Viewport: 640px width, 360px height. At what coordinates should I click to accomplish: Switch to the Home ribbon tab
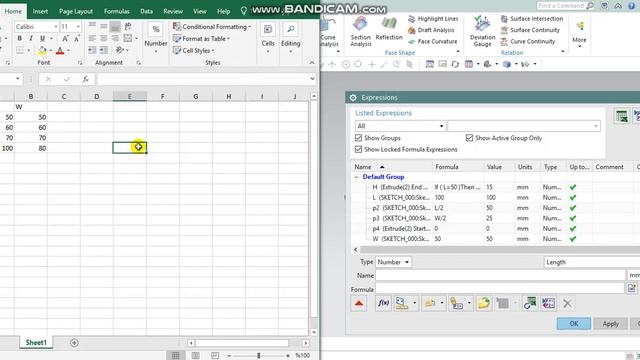(x=13, y=11)
